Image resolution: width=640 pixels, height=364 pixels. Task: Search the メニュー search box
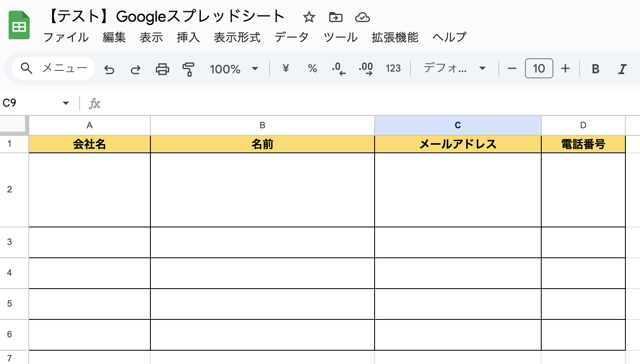[53, 68]
